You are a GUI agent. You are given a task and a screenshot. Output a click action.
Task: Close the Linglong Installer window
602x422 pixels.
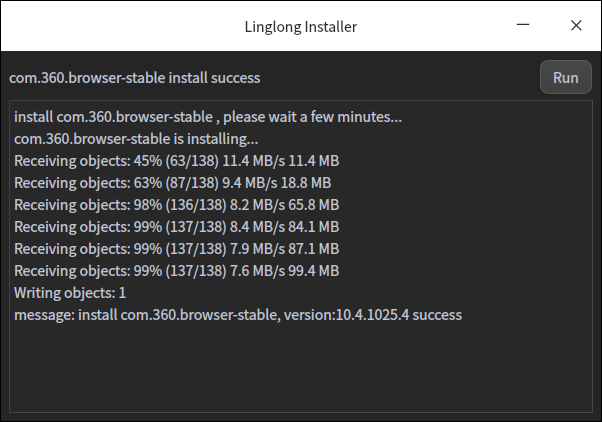(575, 26)
